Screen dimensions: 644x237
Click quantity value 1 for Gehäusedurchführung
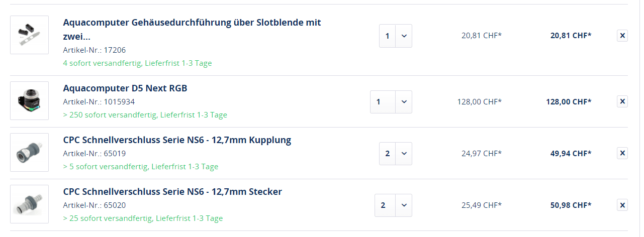[387, 36]
